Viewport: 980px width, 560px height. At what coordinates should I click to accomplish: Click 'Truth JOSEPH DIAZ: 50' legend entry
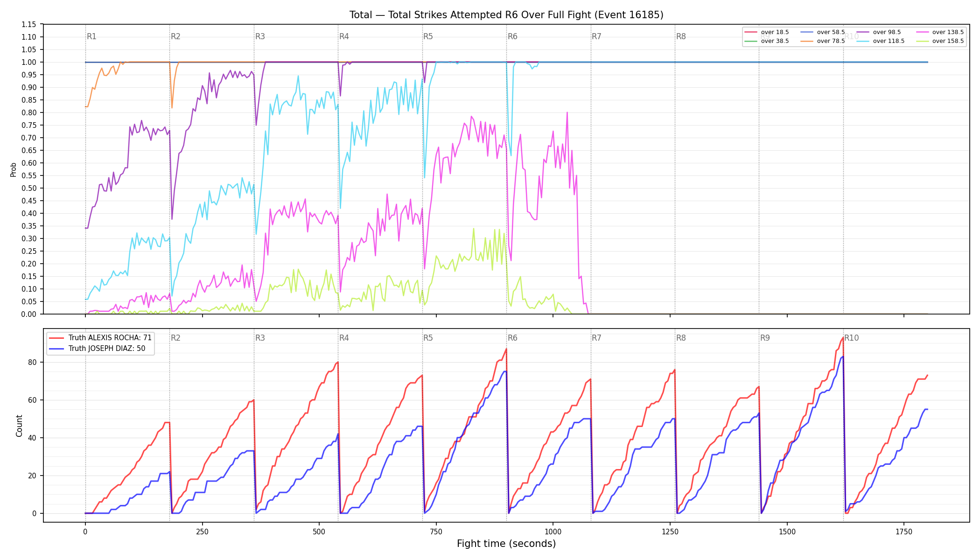coord(97,348)
